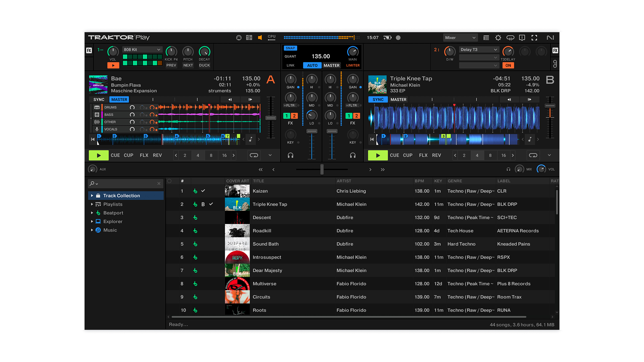The image size is (644, 362).
Task: Click the help info icon in the header
Action: (x=522, y=38)
